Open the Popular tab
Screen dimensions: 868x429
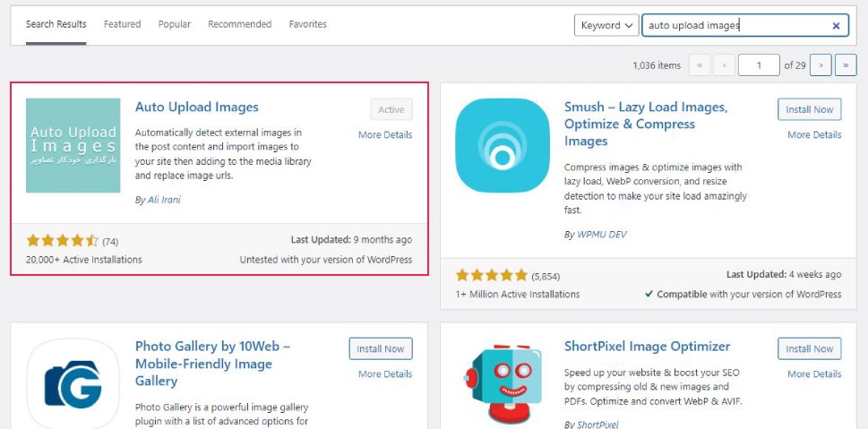click(x=175, y=24)
